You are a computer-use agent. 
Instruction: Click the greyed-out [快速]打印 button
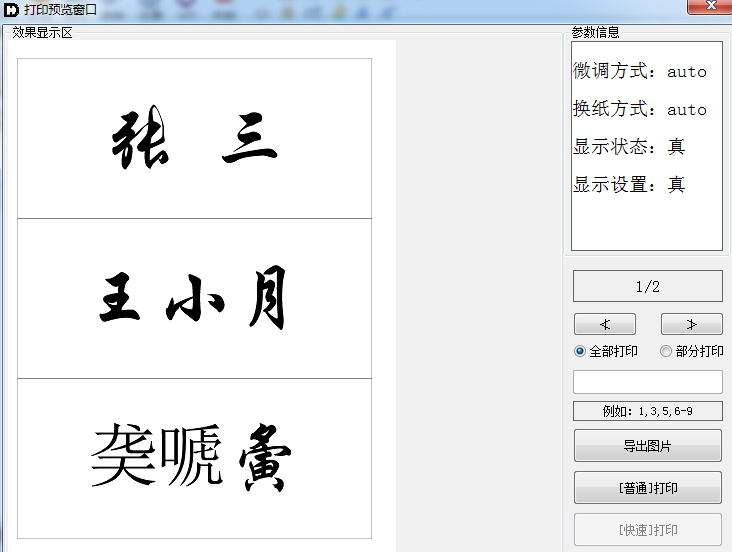pyautogui.click(x=647, y=529)
